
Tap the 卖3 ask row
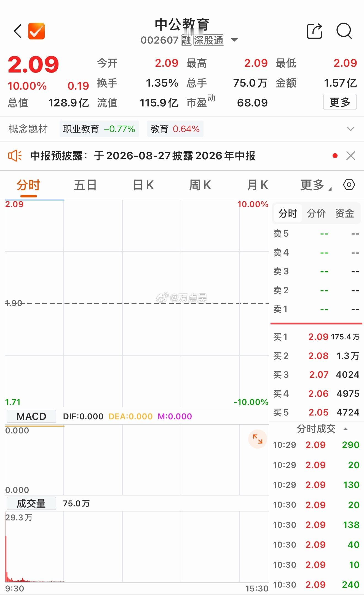316,271
